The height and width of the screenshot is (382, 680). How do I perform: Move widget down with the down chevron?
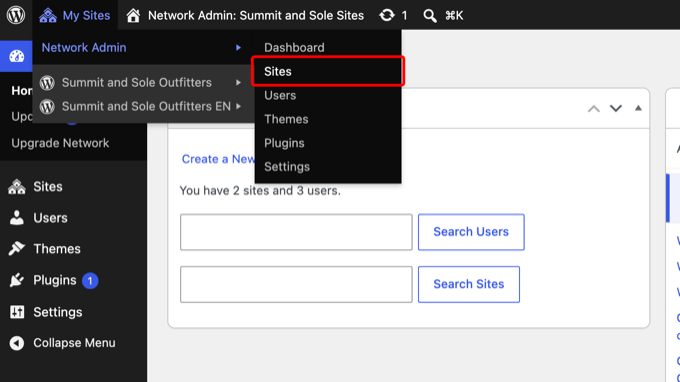coord(616,108)
